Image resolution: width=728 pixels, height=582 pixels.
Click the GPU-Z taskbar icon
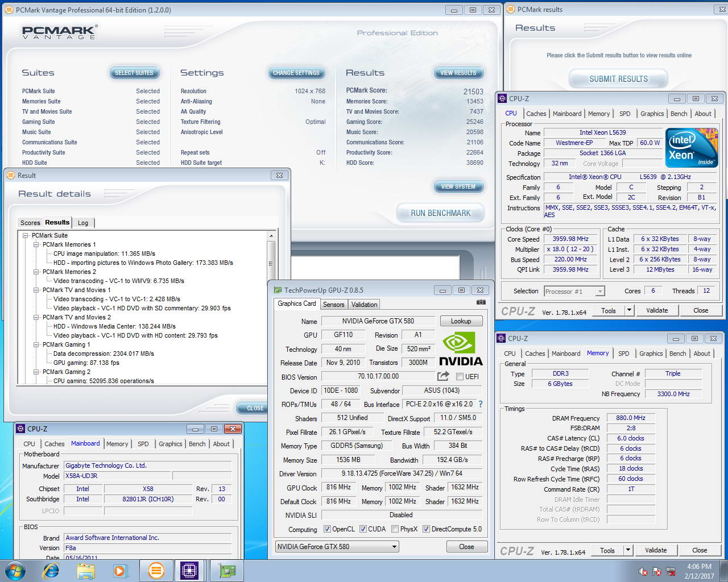pos(227,571)
